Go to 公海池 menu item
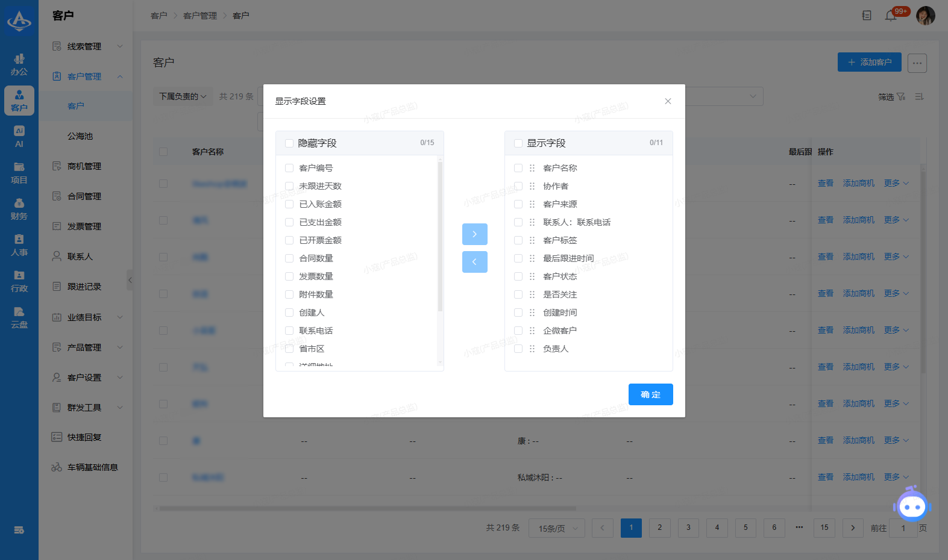Image resolution: width=948 pixels, height=560 pixels. point(80,136)
